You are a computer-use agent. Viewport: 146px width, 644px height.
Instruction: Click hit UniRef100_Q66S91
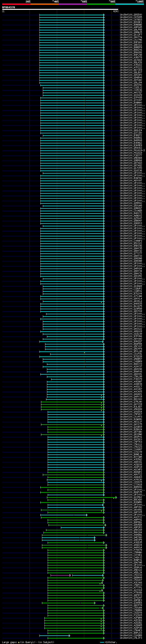[x=131, y=374]
